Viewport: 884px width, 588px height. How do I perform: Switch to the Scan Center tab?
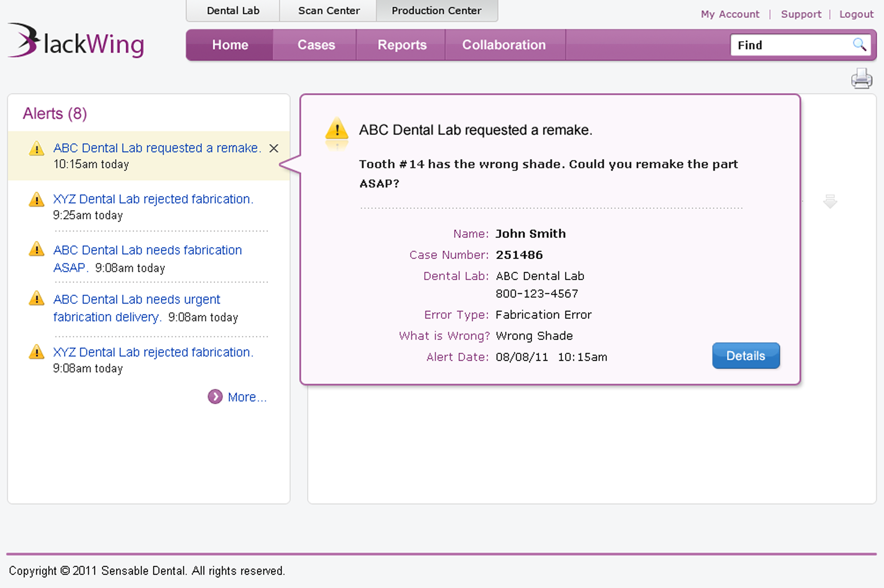[328, 11]
